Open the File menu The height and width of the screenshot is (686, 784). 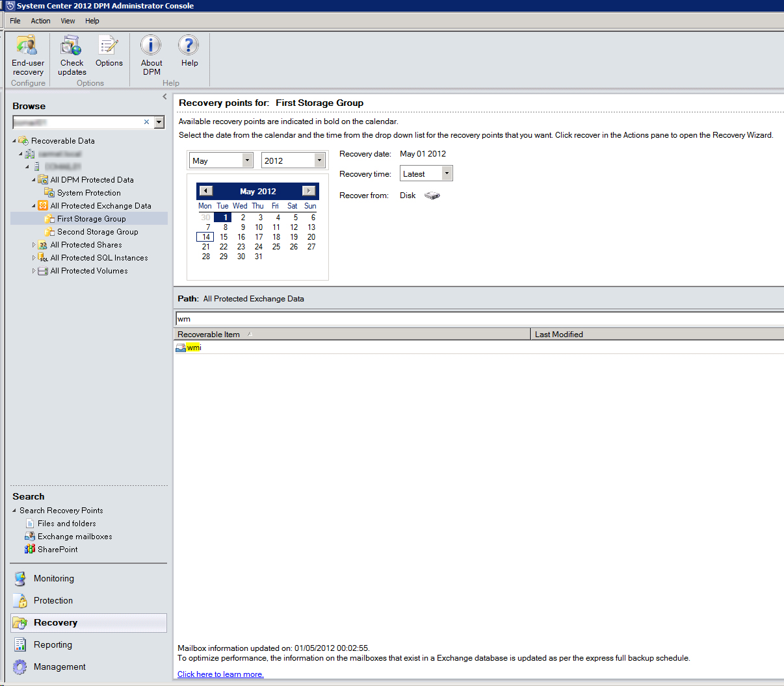click(x=15, y=21)
